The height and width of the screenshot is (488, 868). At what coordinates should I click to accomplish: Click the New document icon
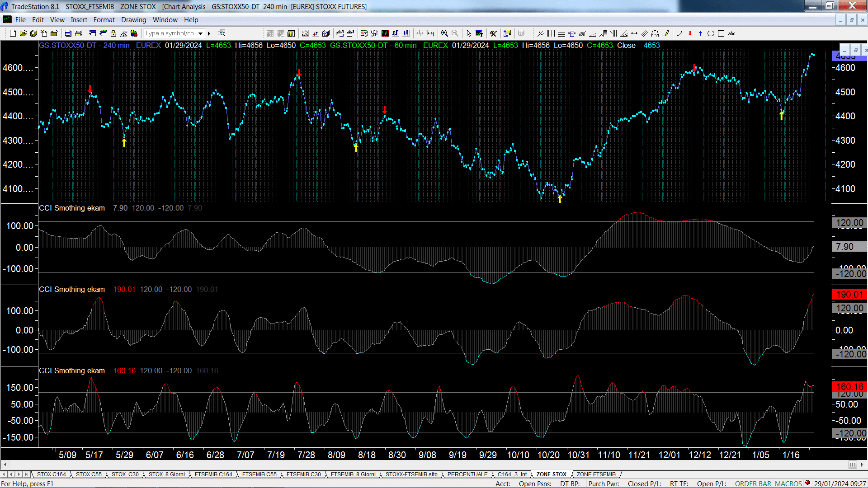point(13,33)
